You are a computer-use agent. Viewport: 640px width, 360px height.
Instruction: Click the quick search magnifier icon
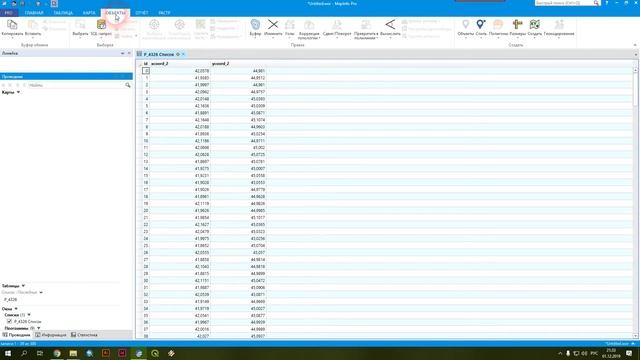(596, 3)
